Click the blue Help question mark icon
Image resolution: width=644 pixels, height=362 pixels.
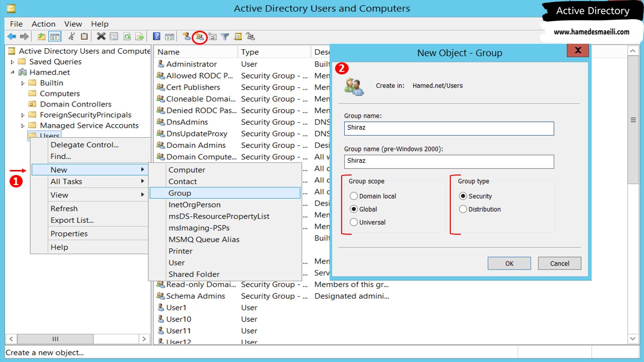coord(156,37)
